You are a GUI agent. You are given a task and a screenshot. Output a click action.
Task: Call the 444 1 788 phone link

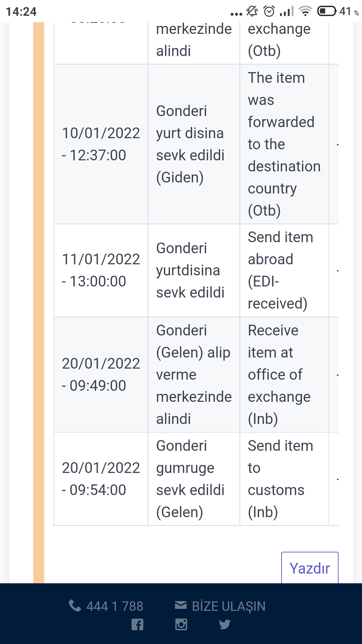(115, 606)
